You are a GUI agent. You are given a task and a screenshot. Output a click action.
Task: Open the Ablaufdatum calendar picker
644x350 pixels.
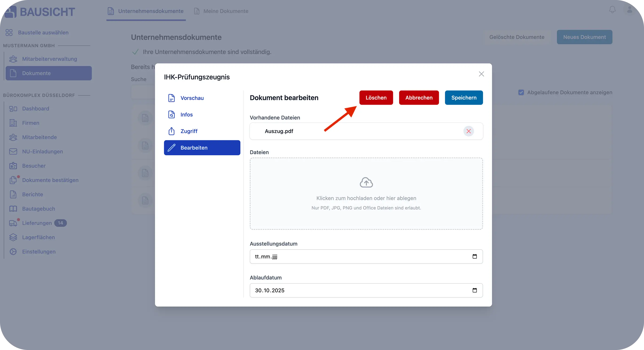475,290
